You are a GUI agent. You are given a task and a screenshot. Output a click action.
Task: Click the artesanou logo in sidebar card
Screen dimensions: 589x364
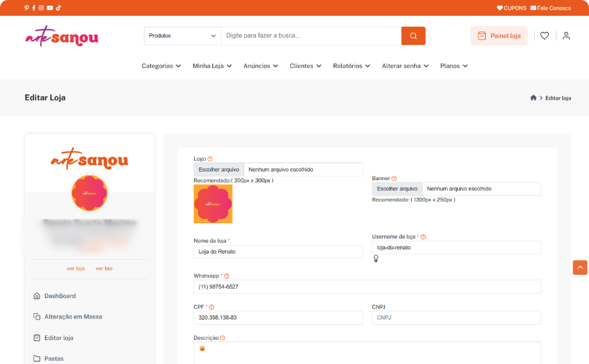(89, 159)
